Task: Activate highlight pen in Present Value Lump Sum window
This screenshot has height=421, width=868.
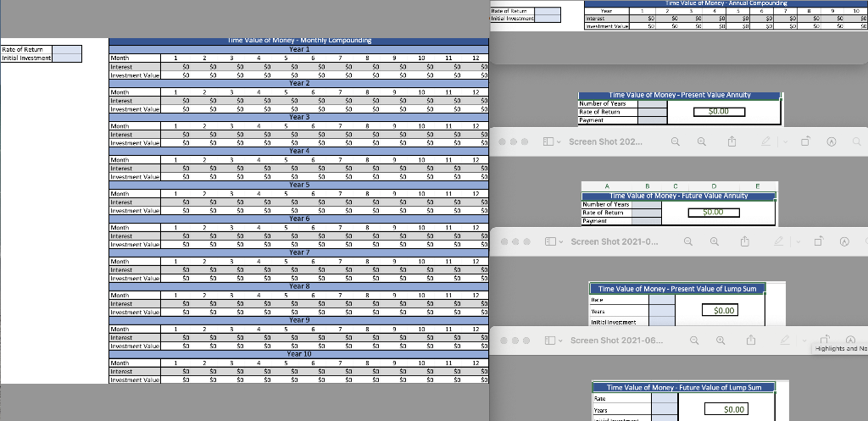Action: [x=779, y=241]
